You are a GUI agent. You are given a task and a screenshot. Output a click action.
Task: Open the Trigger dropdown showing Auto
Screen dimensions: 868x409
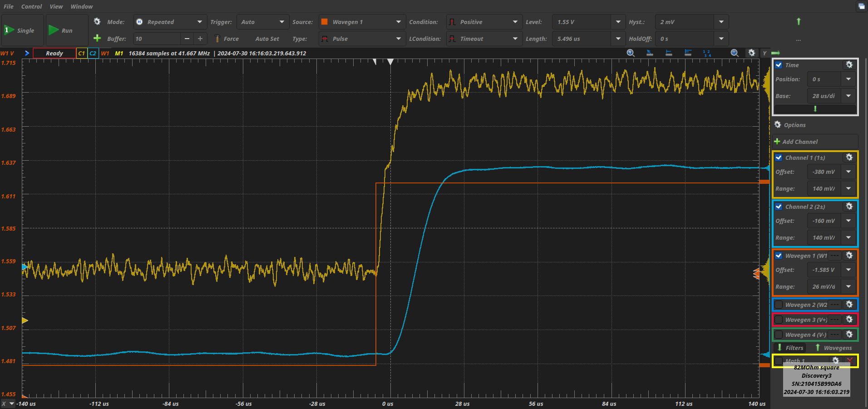click(263, 22)
